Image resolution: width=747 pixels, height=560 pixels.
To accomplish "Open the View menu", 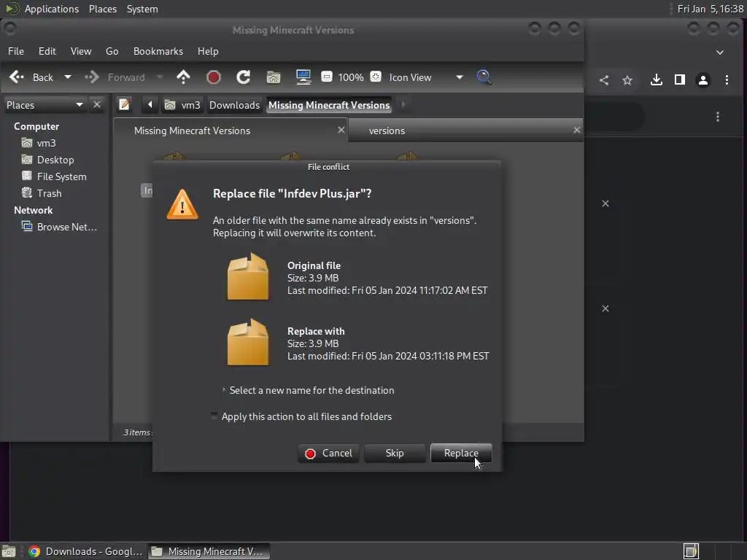I will pyautogui.click(x=81, y=51).
